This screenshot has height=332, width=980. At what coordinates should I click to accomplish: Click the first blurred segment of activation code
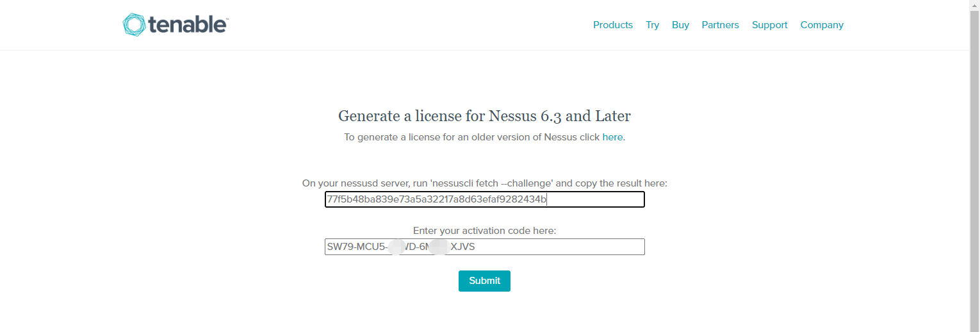(x=396, y=247)
